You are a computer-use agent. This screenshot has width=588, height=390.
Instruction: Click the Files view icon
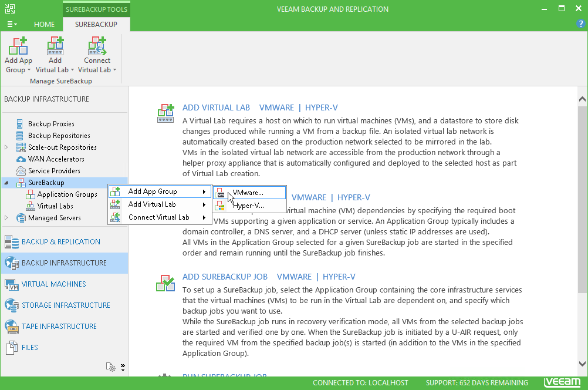coord(12,348)
